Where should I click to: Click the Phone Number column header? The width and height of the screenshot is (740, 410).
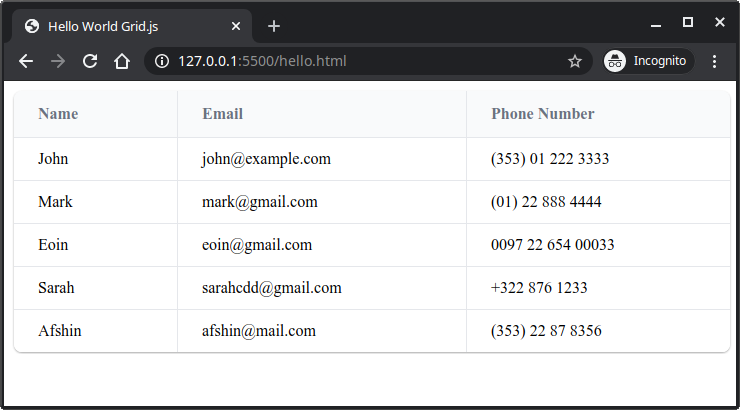point(543,114)
